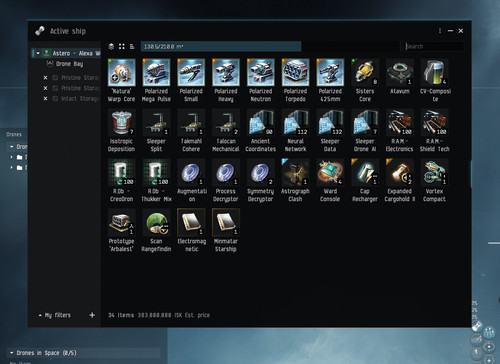
Task: Select the Ancient Coordinates stack
Action: coord(261,130)
